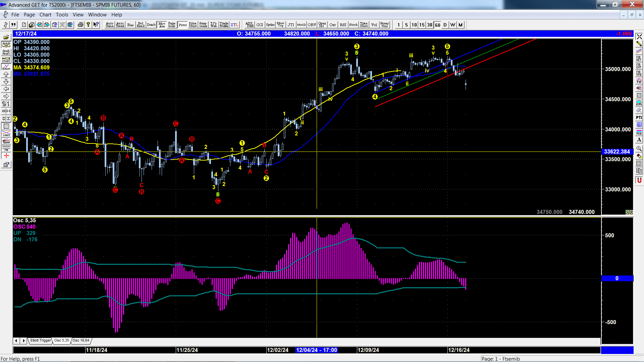Click the Stoch indicator button
644x362 pixels.
pyautogui.click(x=353, y=25)
